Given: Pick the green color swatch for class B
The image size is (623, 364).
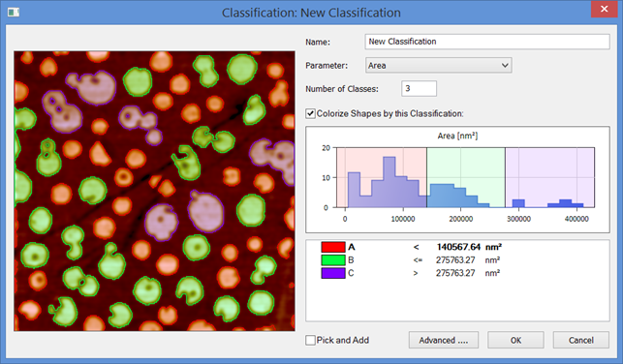Looking at the screenshot, I should pos(333,260).
